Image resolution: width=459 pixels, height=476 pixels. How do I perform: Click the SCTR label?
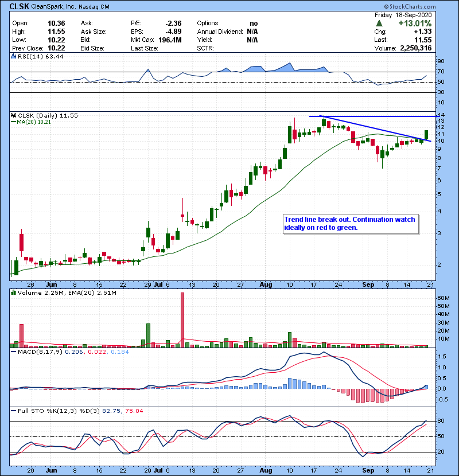tap(205, 48)
